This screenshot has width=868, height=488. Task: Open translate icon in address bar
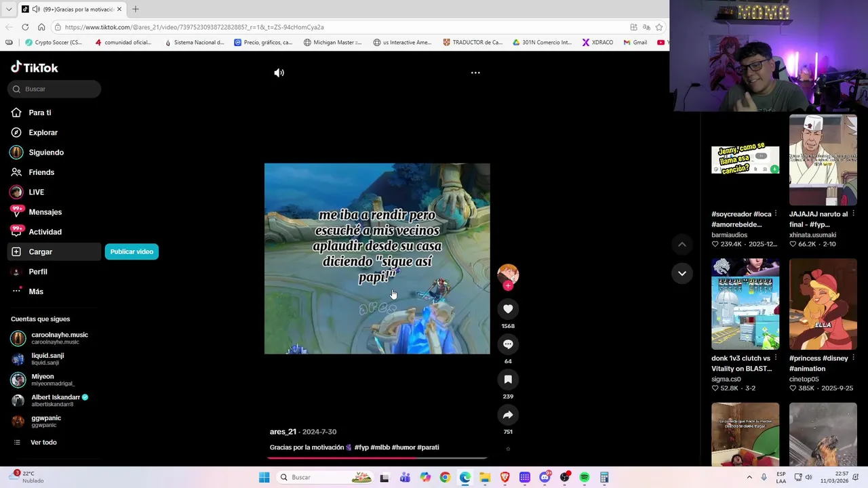646,27
